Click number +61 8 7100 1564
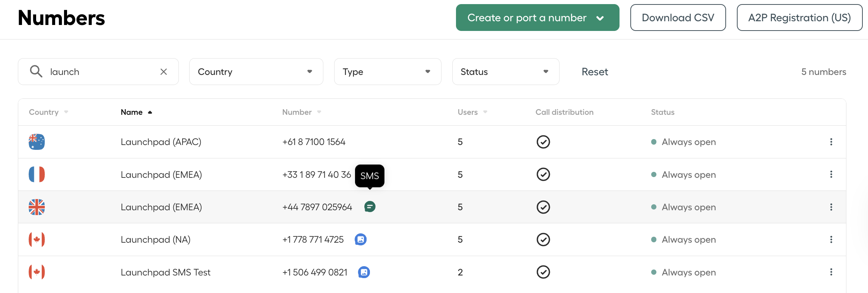The image size is (868, 293). tap(314, 142)
